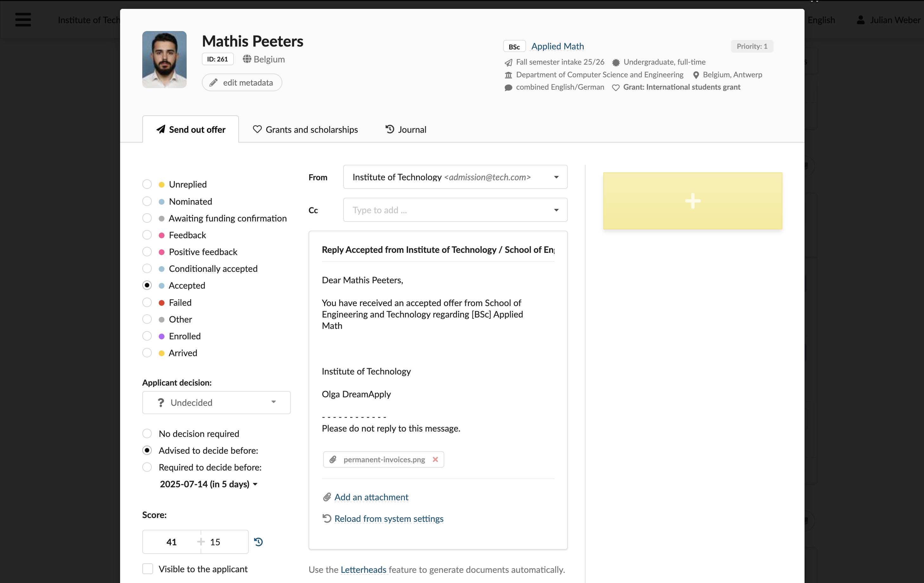Click the speech bubble icon by combined English/German
Screen dimensions: 924x583
509,87
